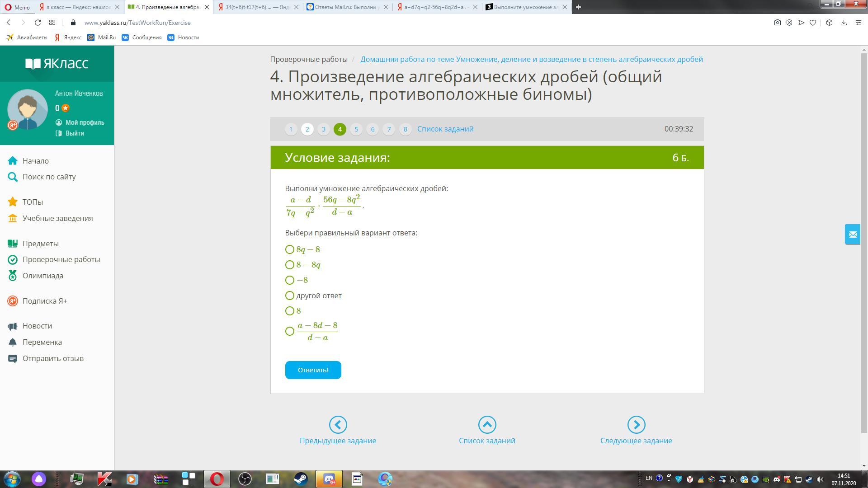Click the Следующее задание right arrow icon
Image resolution: width=868 pixels, height=488 pixels.
636,425
